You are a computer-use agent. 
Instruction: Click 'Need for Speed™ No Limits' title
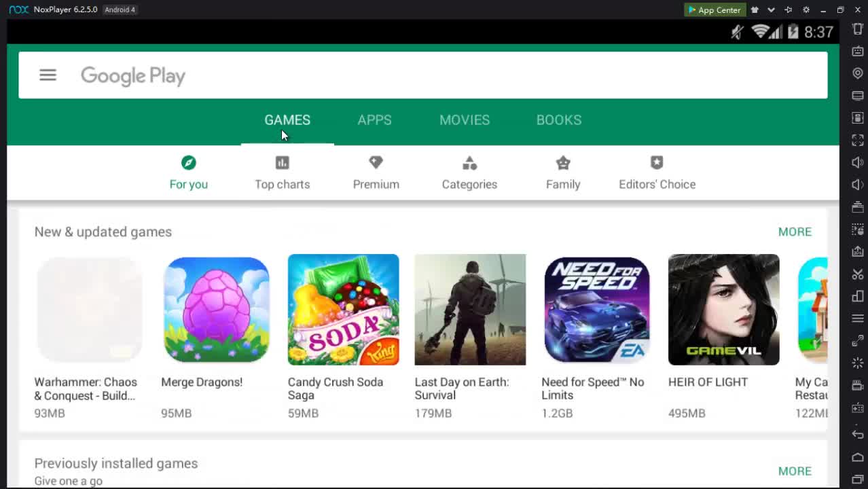click(x=593, y=388)
